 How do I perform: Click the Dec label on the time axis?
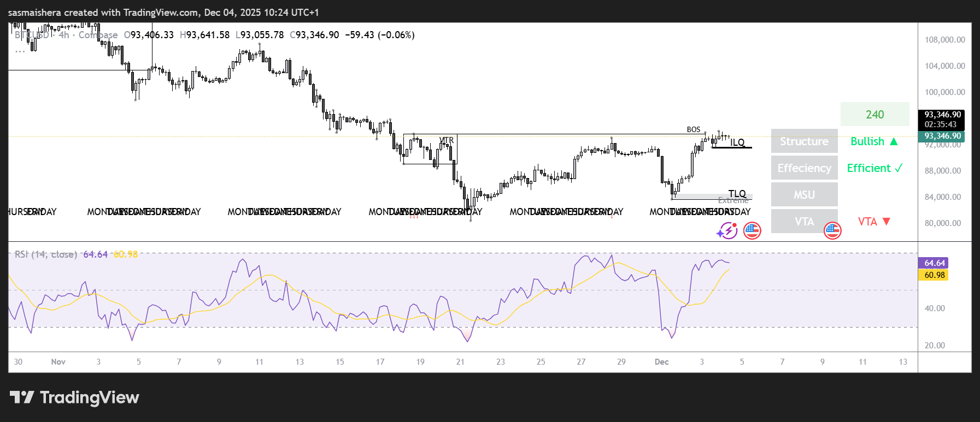(661, 362)
